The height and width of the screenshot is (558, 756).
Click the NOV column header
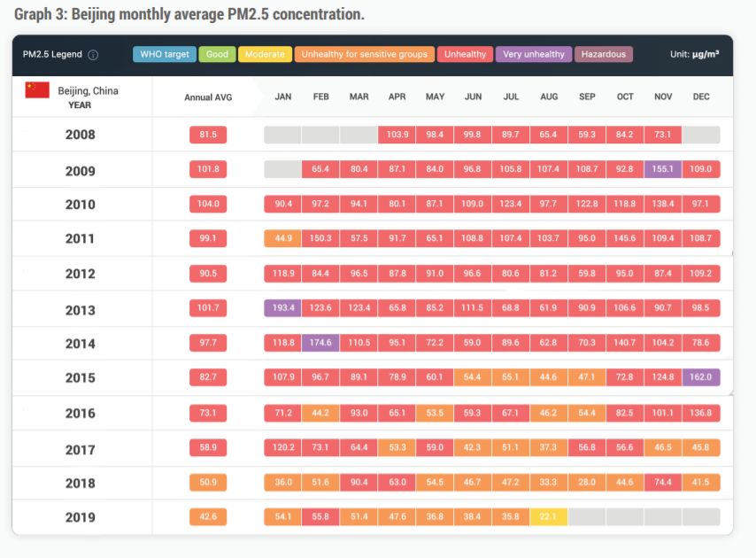663,97
